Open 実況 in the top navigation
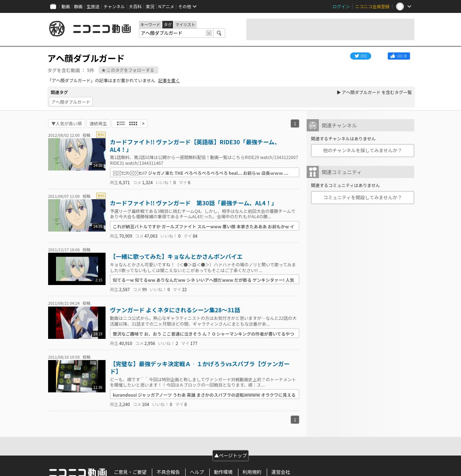Screen dimensions: 461x476 point(150,6)
